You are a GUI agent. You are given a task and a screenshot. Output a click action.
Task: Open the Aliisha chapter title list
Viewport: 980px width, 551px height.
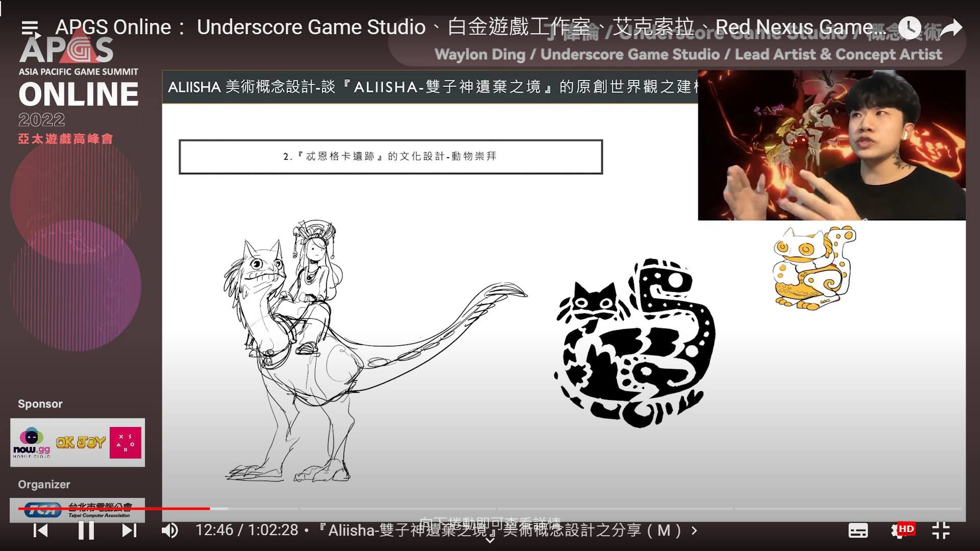(507, 531)
